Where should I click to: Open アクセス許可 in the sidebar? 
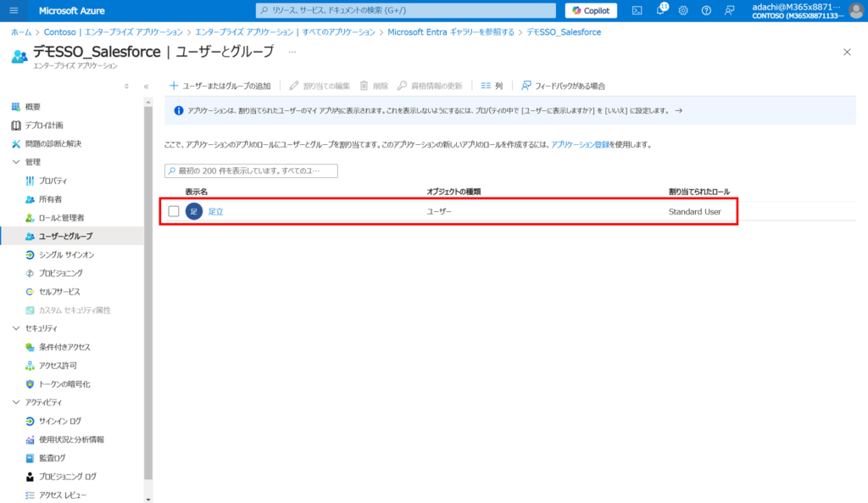[52, 366]
